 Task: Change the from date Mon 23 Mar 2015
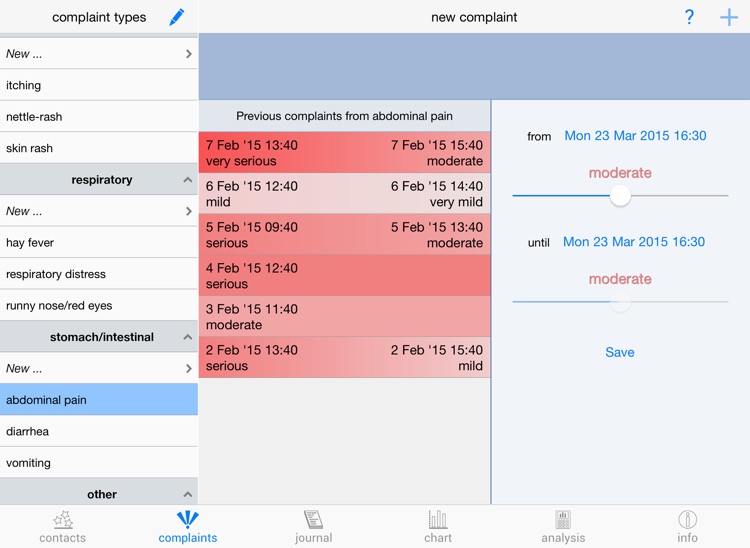[635, 136]
